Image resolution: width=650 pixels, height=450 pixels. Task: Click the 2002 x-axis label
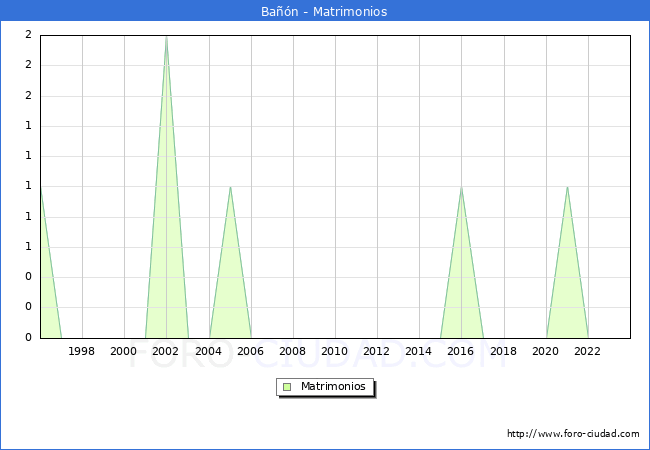click(165, 351)
